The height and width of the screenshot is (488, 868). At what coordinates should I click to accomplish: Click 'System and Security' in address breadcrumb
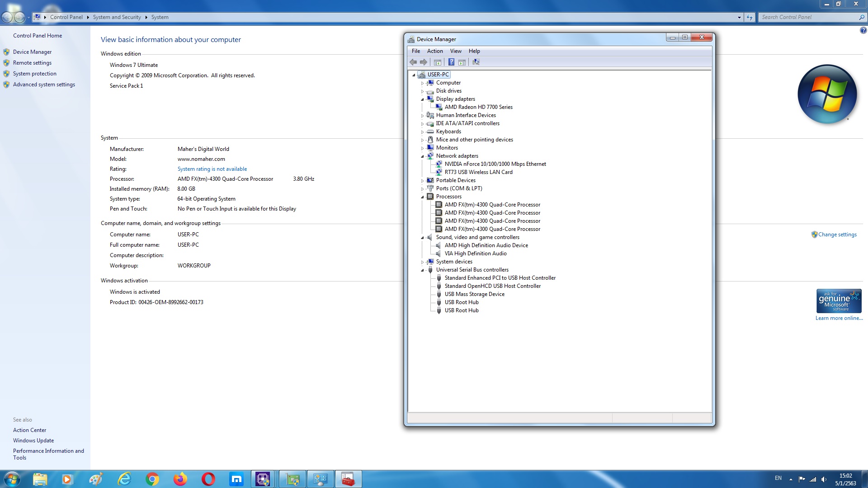[x=117, y=17]
